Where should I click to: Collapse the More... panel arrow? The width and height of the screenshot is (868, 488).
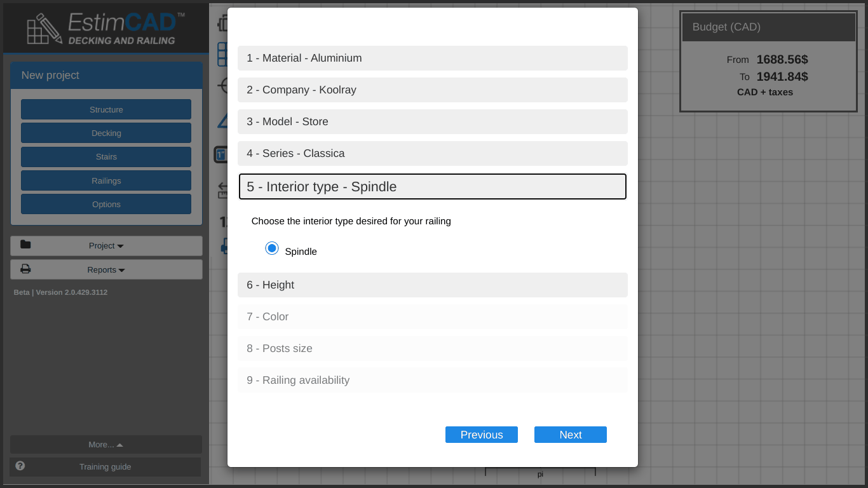click(x=119, y=445)
